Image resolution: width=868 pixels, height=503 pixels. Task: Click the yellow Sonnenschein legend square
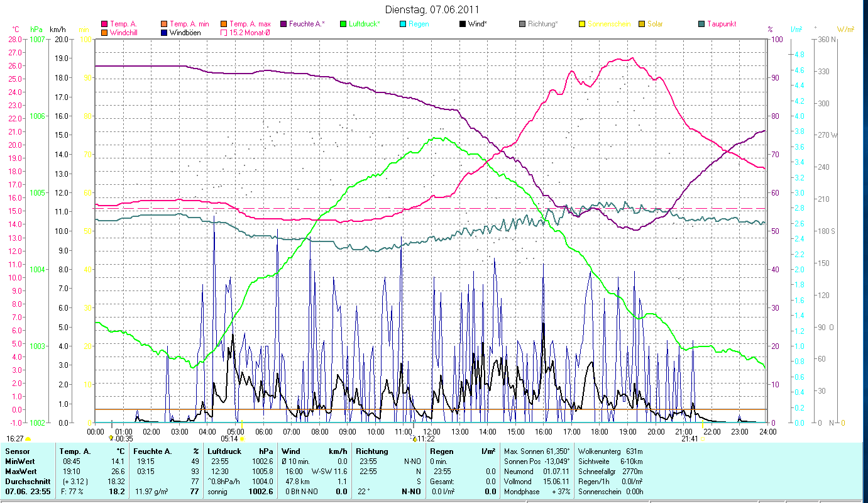pos(582,24)
